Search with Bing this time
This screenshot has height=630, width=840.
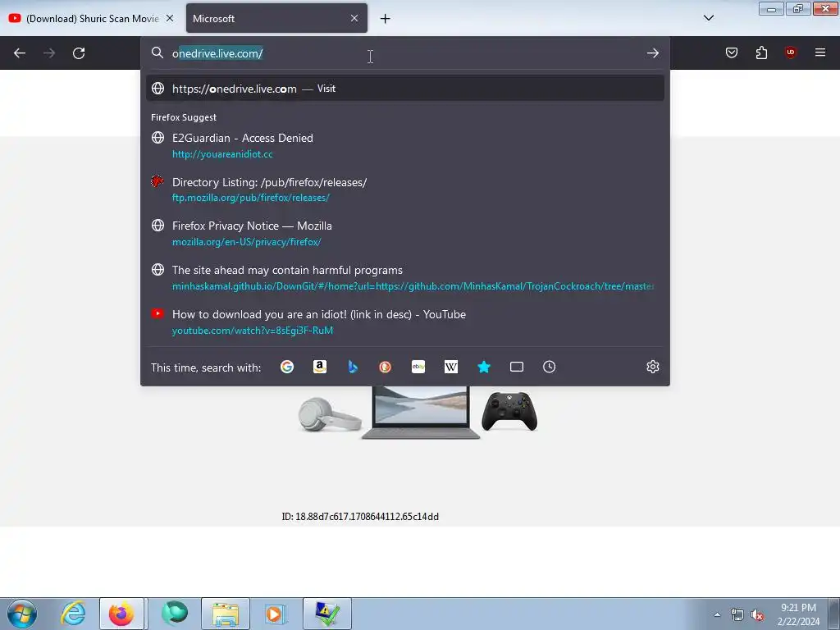coord(353,367)
